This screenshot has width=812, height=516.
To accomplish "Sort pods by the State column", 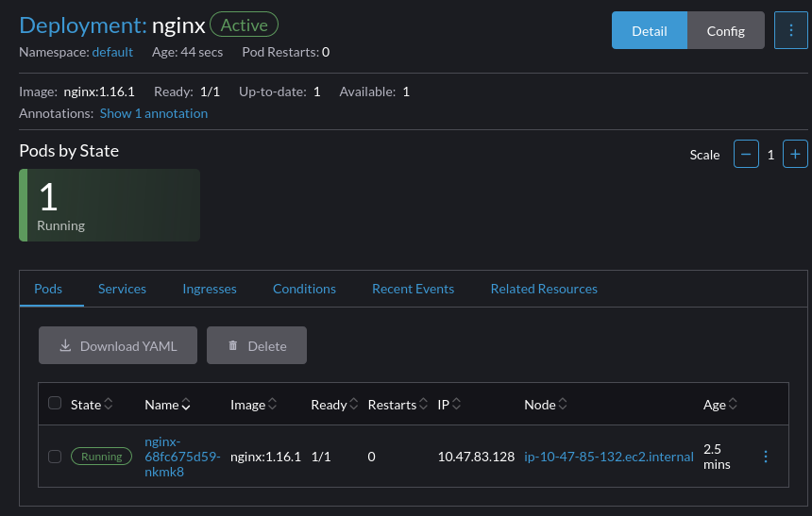I will point(92,405).
